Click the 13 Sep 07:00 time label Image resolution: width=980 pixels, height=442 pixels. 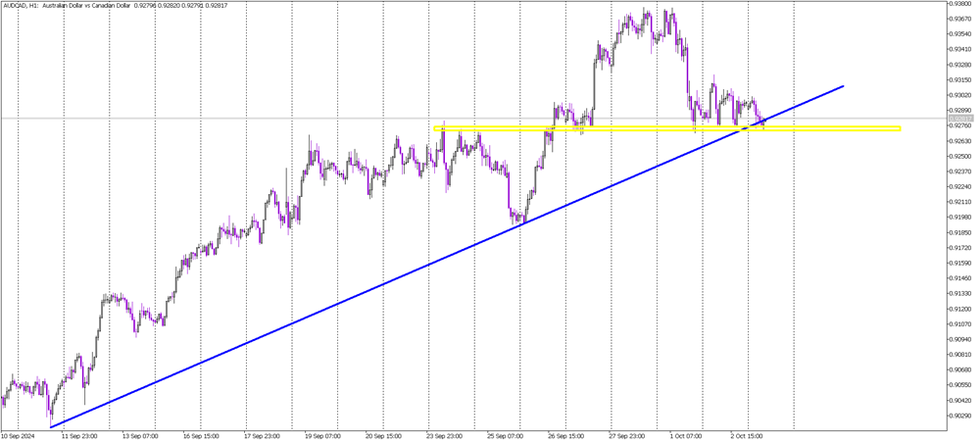click(139, 436)
